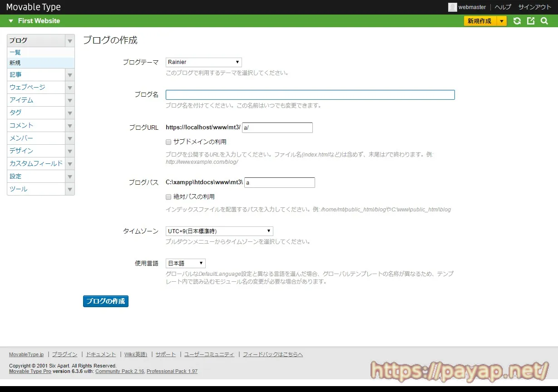
Task: Expand the デザイン sidebar menu arrow
Action: [70, 151]
